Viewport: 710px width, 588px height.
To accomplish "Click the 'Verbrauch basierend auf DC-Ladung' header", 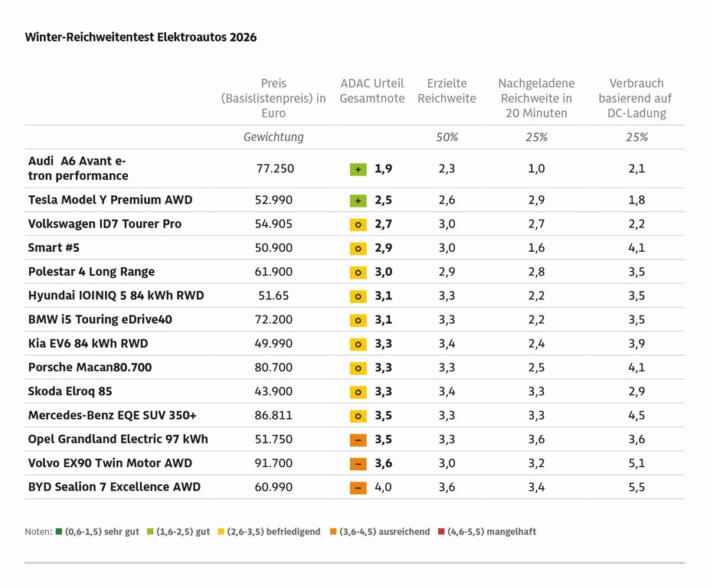I will (636, 98).
